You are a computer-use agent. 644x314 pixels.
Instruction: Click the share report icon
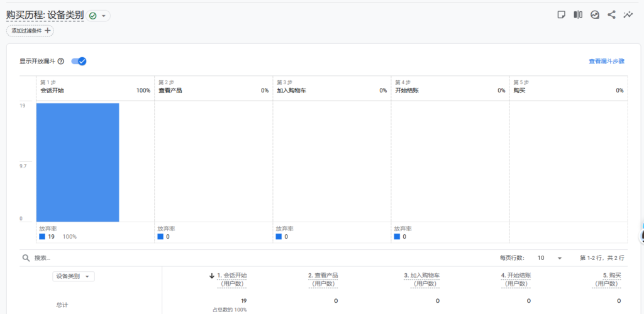611,15
